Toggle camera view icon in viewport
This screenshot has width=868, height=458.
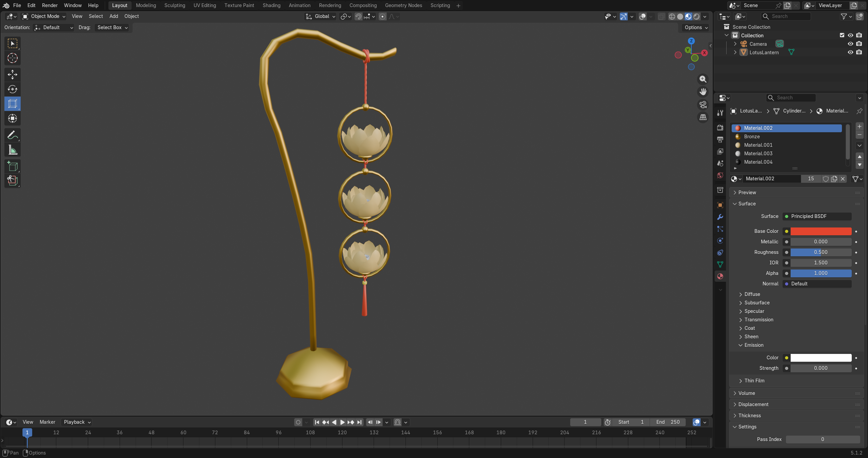[703, 104]
